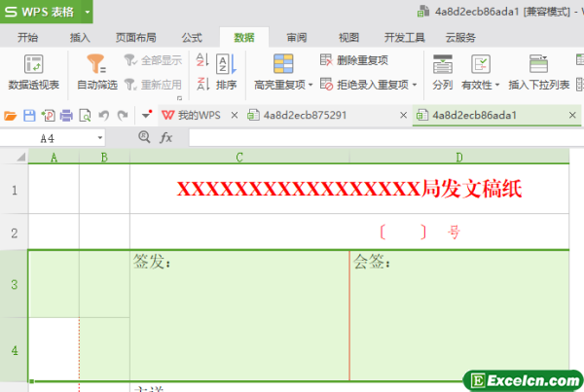Open the 审阅 ribbon tab
The height and width of the screenshot is (392, 584).
point(297,38)
